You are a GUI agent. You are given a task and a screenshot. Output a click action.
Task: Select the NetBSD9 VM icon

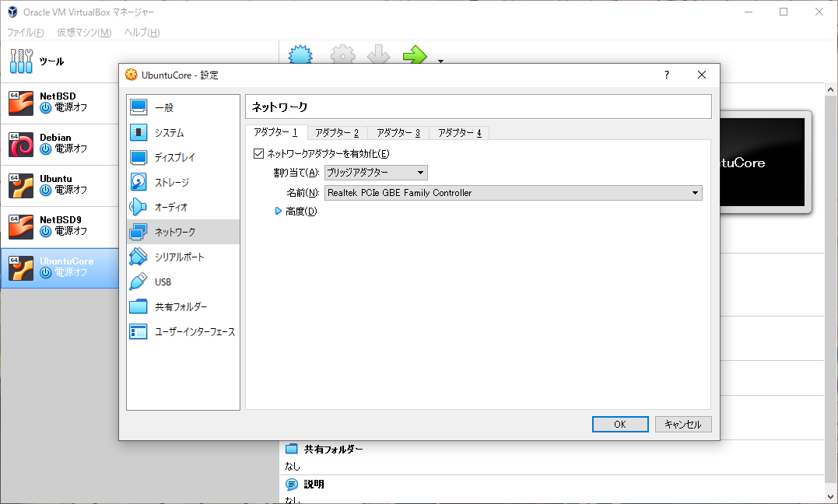coord(21,226)
